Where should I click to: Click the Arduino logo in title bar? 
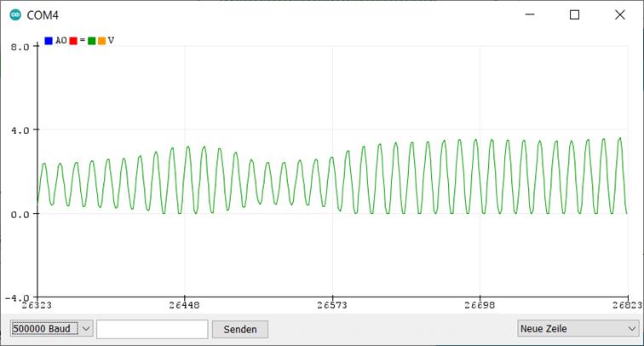pos(14,15)
